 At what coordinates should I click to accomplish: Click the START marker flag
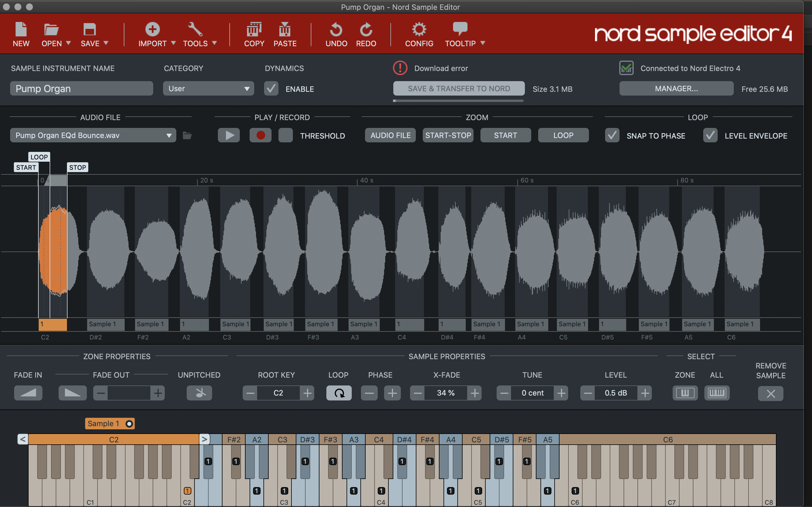click(26, 167)
